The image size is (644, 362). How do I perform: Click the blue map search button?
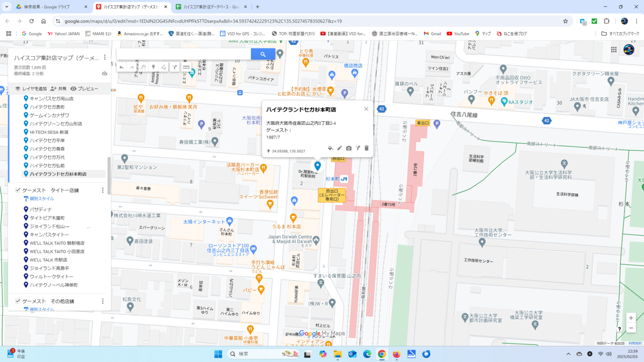pos(263,54)
